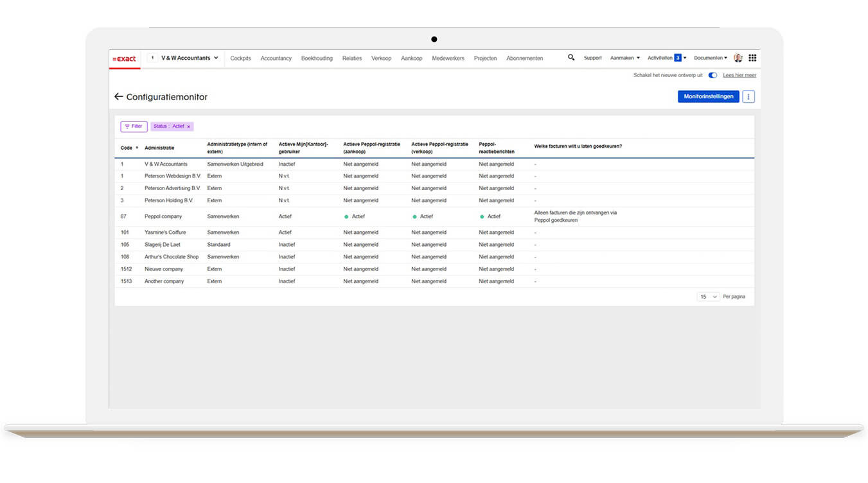Open the Projecten menu
The image size is (868, 483).
[485, 58]
